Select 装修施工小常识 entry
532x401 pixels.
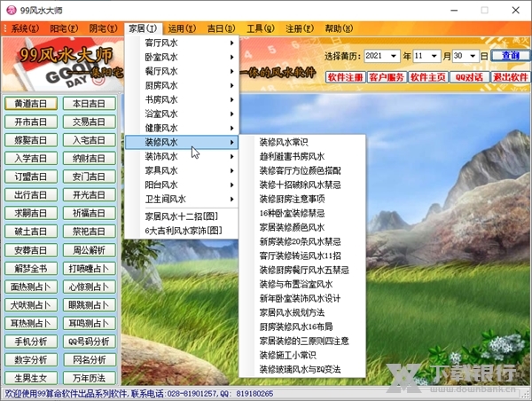point(302,355)
